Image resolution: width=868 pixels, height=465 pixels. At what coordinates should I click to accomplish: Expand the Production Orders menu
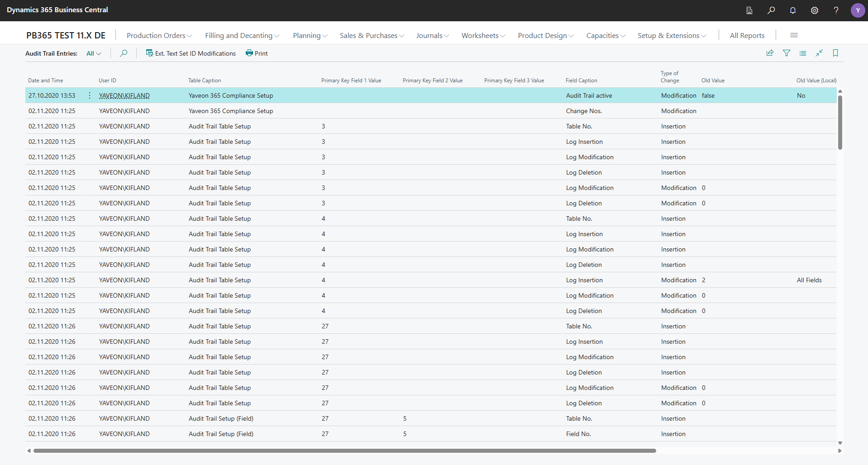point(159,35)
